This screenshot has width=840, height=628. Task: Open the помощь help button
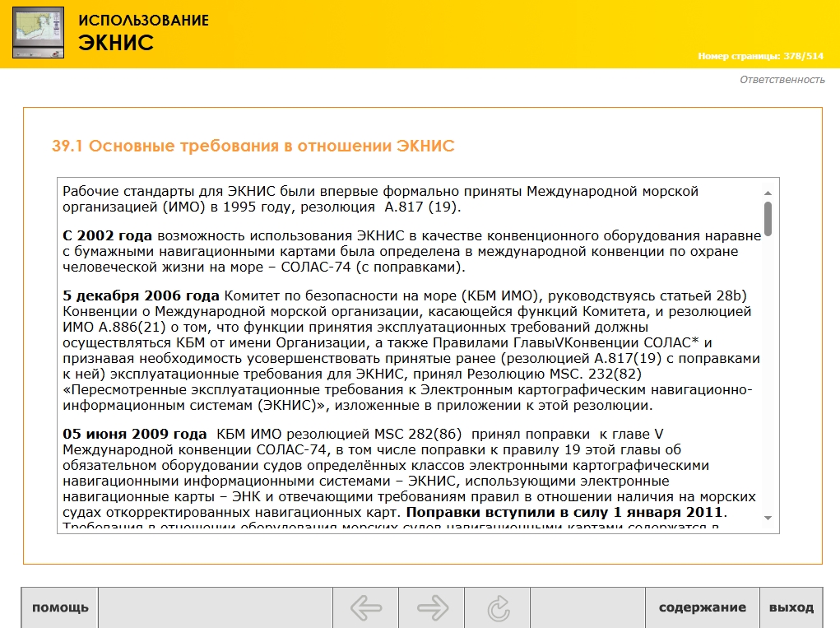pos(60,607)
